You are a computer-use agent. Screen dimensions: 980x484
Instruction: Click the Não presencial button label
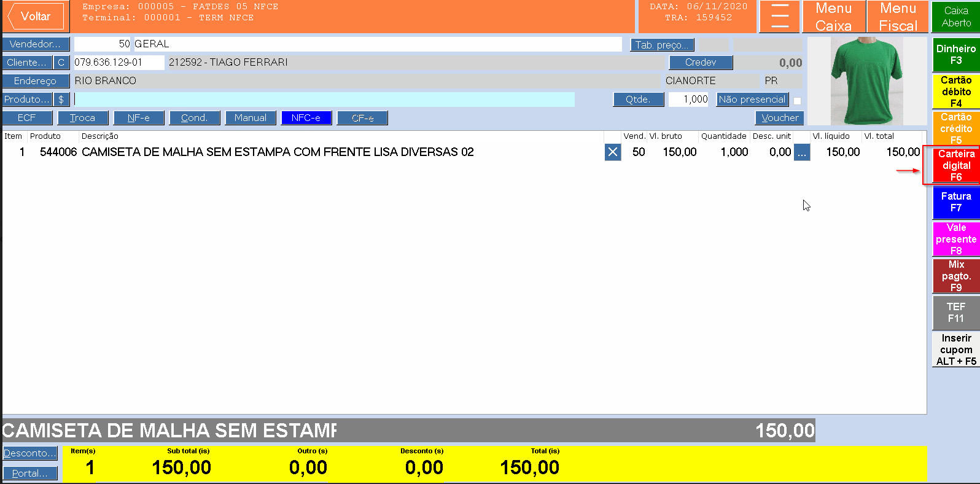[752, 100]
